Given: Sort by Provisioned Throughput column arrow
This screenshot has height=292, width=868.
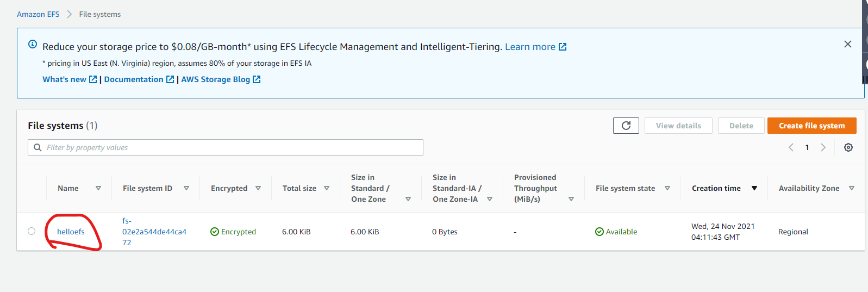Looking at the screenshot, I should 571,199.
